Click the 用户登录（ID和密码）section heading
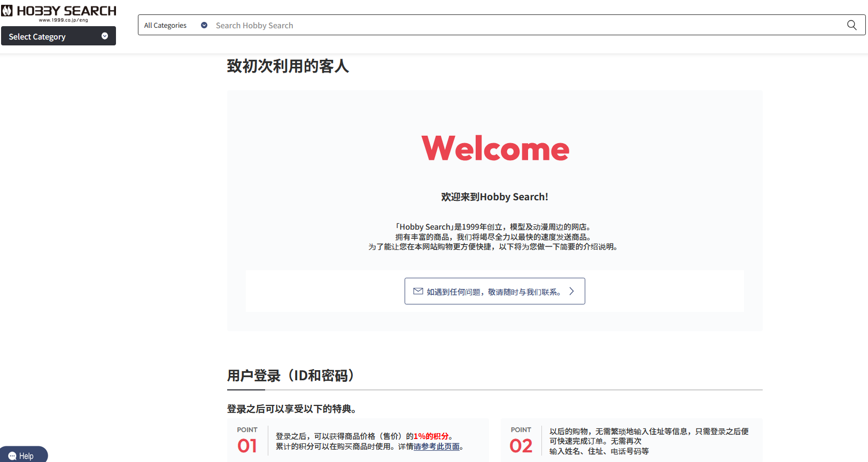The image size is (868, 462). [x=291, y=375]
